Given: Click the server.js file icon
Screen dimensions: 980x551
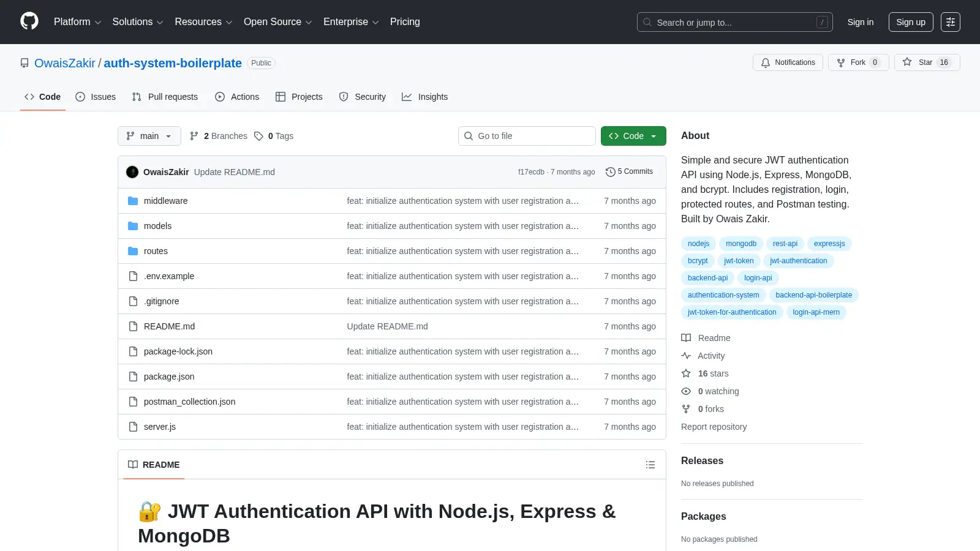Looking at the screenshot, I should (133, 427).
